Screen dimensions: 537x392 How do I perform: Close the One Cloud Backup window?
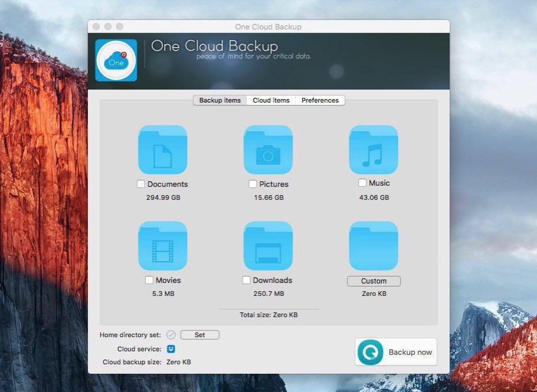[96, 27]
